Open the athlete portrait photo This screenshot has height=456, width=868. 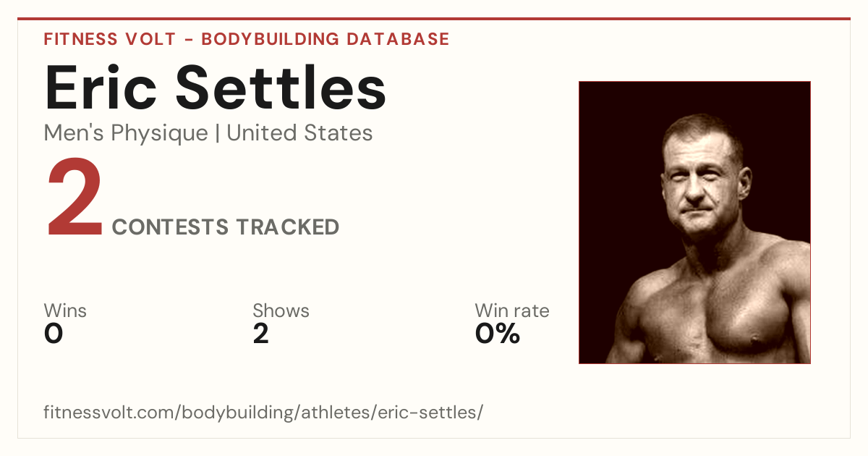pyautogui.click(x=694, y=222)
